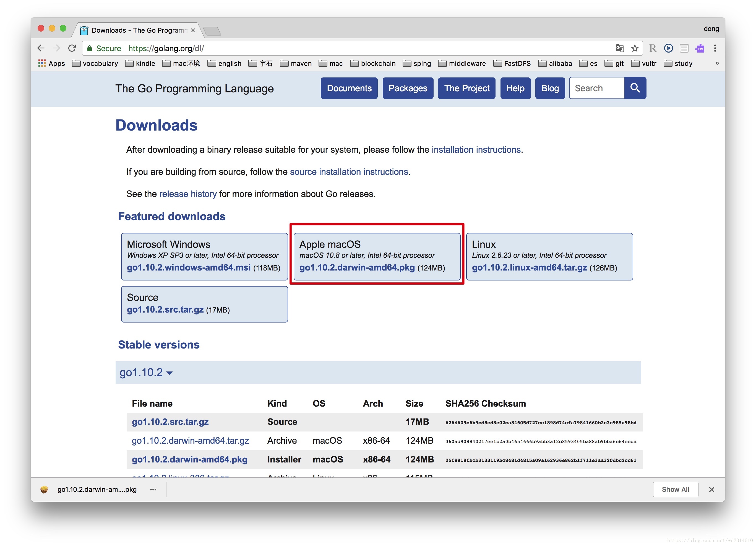756x546 pixels.
Task: Click the gray window-shaped extension icon
Action: [x=684, y=48]
